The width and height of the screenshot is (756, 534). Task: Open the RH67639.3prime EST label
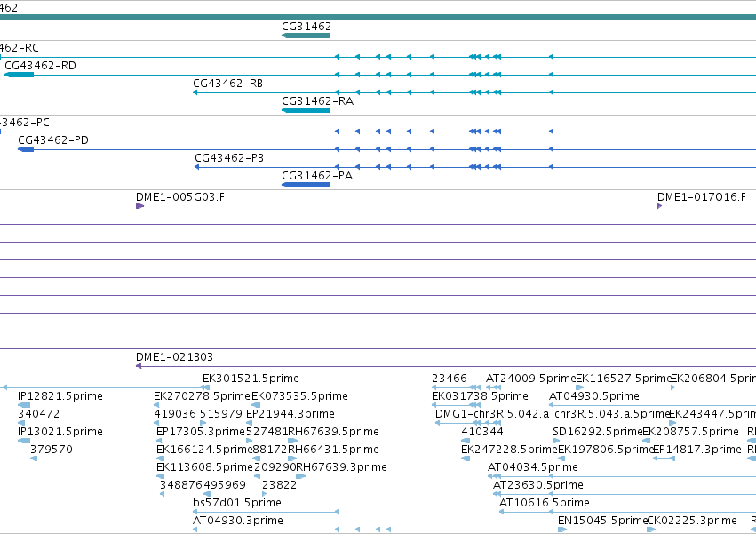tap(341, 467)
